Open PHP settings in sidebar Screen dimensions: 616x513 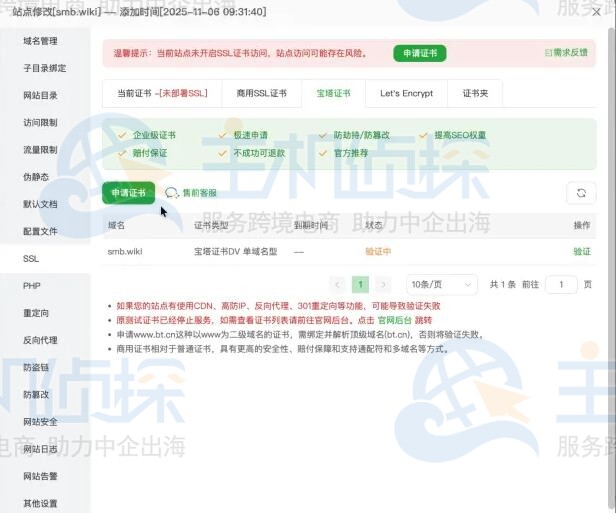(x=32, y=286)
